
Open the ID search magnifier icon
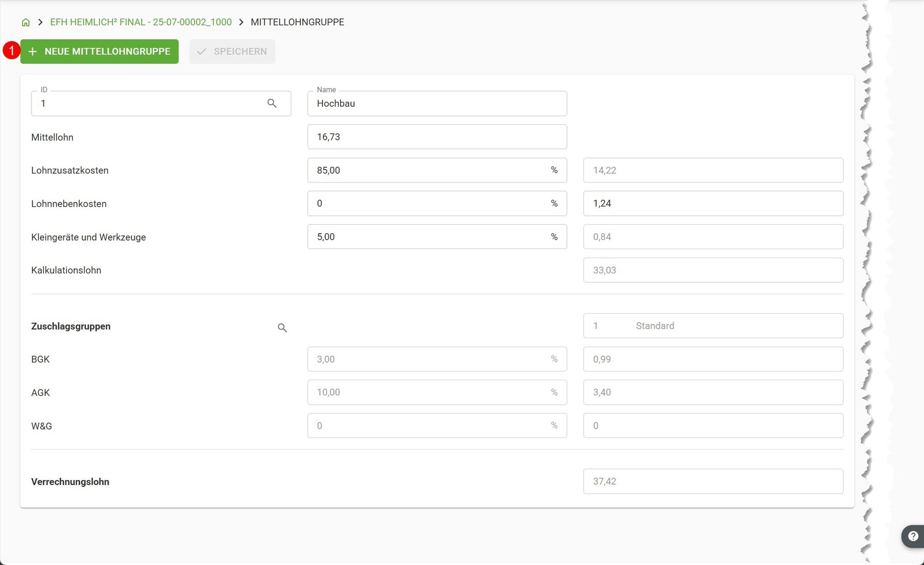click(272, 103)
